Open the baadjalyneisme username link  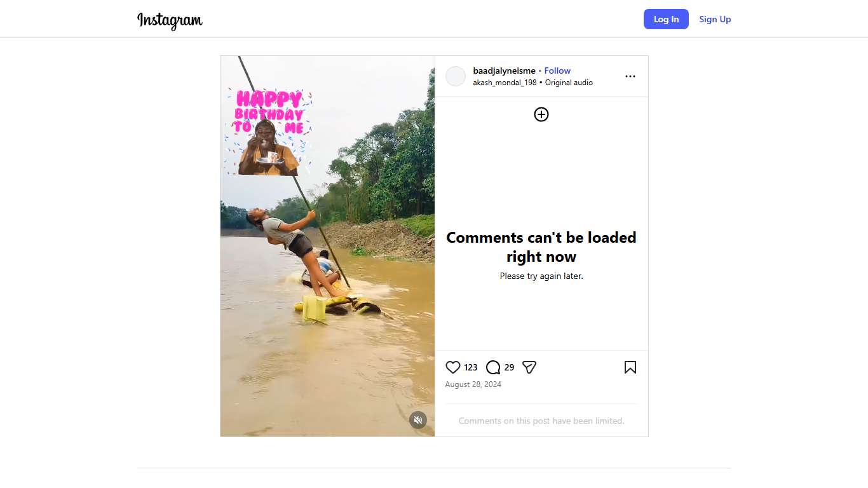click(505, 71)
